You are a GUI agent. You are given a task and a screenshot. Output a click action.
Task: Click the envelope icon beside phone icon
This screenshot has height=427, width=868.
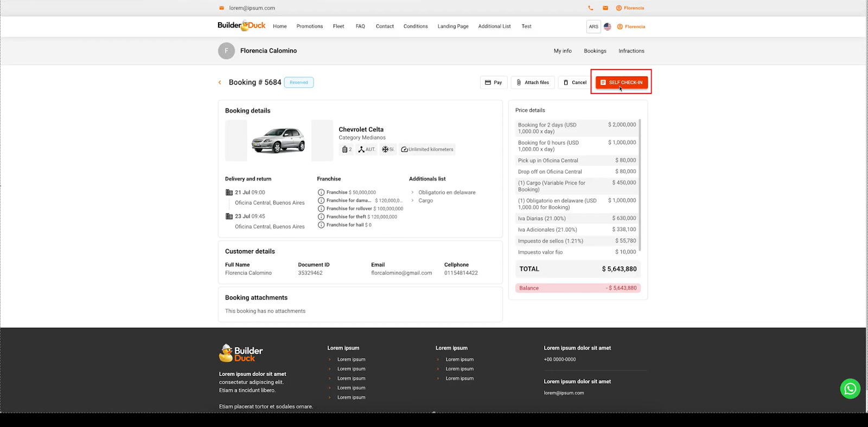point(605,8)
